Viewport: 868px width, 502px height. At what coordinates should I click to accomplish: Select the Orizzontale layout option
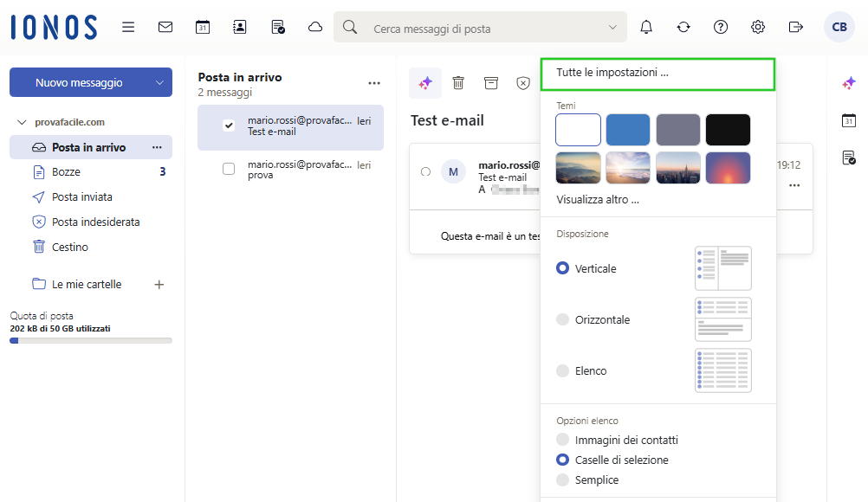(565, 319)
